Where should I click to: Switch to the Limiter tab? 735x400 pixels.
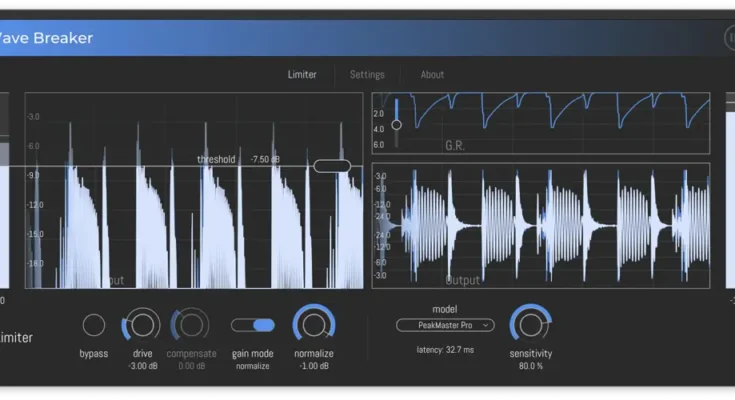click(302, 74)
